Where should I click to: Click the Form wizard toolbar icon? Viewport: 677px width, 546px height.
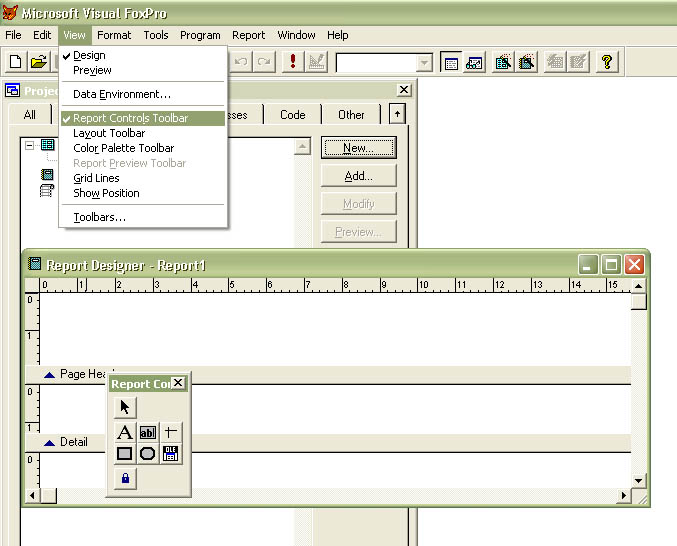point(503,63)
